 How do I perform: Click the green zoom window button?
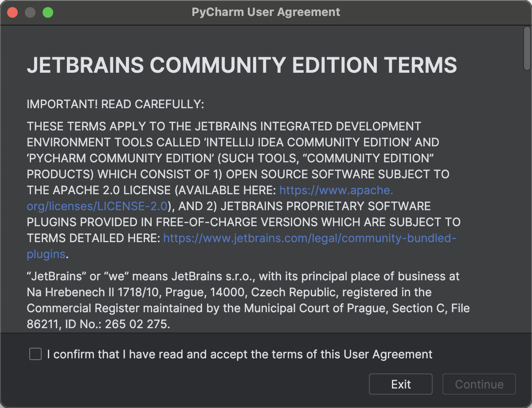pos(48,12)
